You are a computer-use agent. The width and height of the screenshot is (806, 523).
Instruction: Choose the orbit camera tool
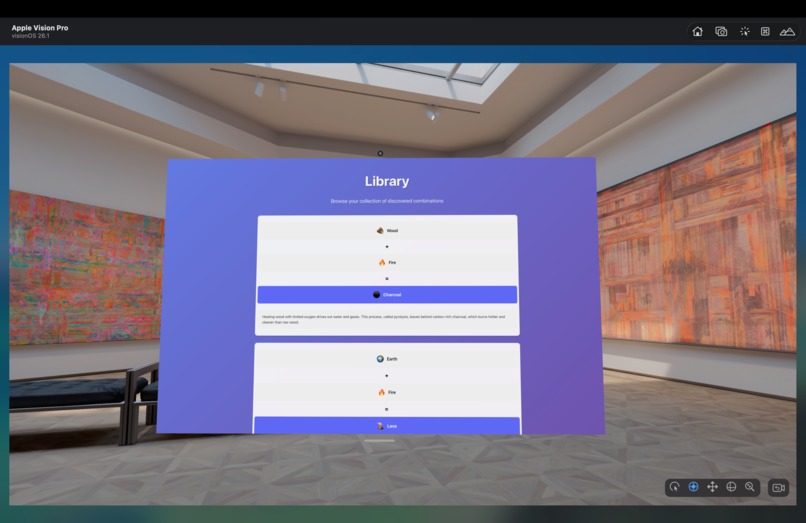[731, 486]
